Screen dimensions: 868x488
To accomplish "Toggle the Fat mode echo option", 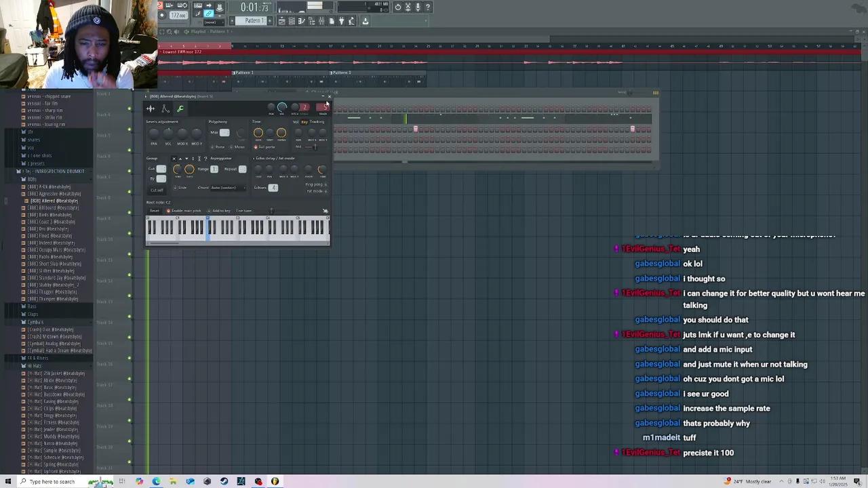I will coord(317,191).
